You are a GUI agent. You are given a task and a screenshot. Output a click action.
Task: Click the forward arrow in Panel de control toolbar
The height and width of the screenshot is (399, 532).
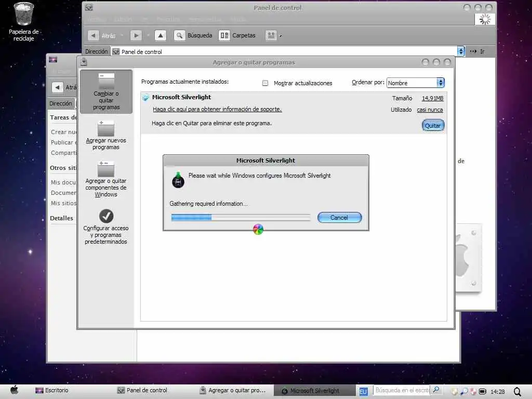click(x=136, y=35)
